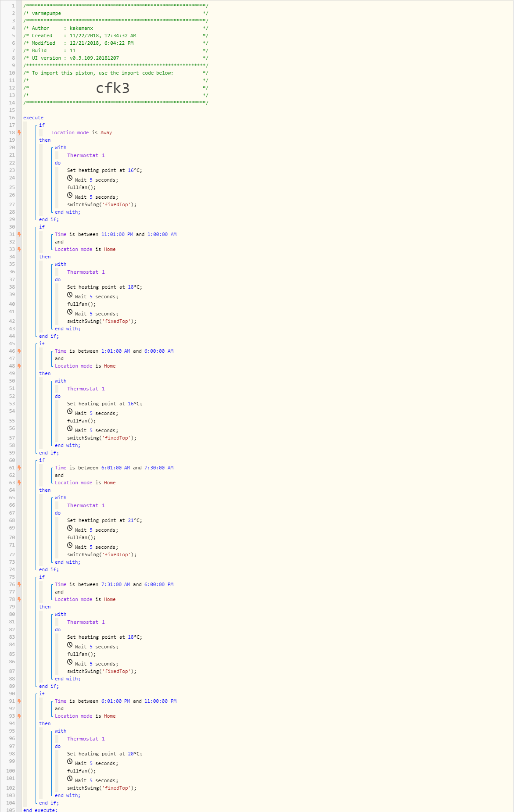Select switchSwing('fixedTop'); on line 72
This screenshot has height=812, width=517.
pos(102,554)
